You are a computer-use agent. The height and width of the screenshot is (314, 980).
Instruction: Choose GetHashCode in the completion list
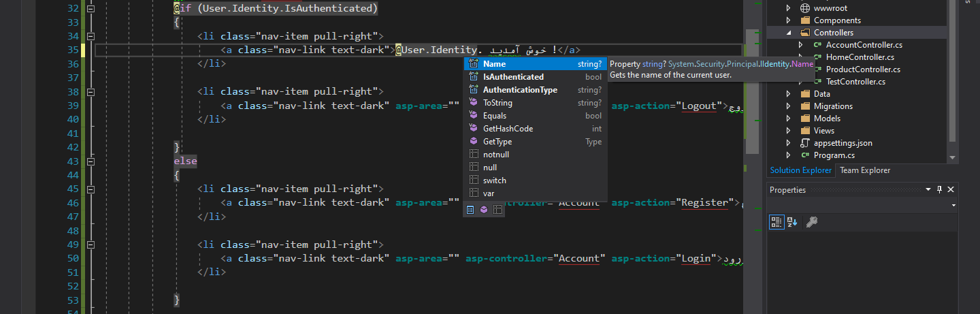point(508,129)
